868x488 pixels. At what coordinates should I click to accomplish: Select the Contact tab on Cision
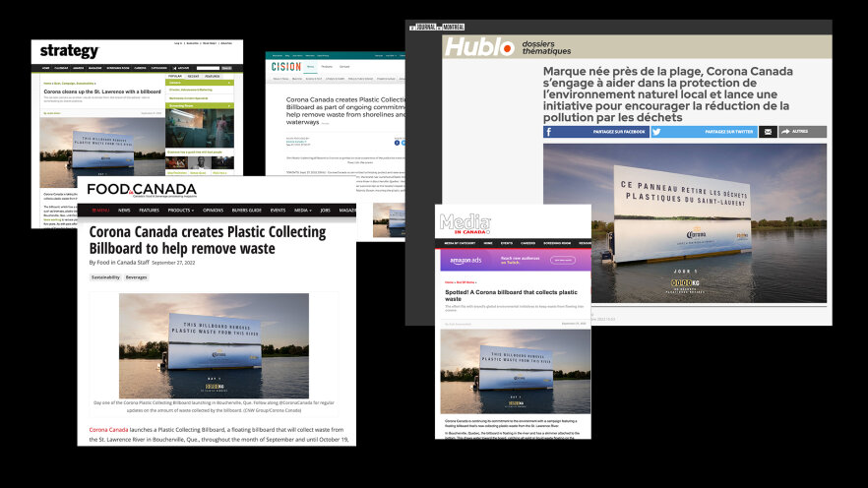(344, 66)
